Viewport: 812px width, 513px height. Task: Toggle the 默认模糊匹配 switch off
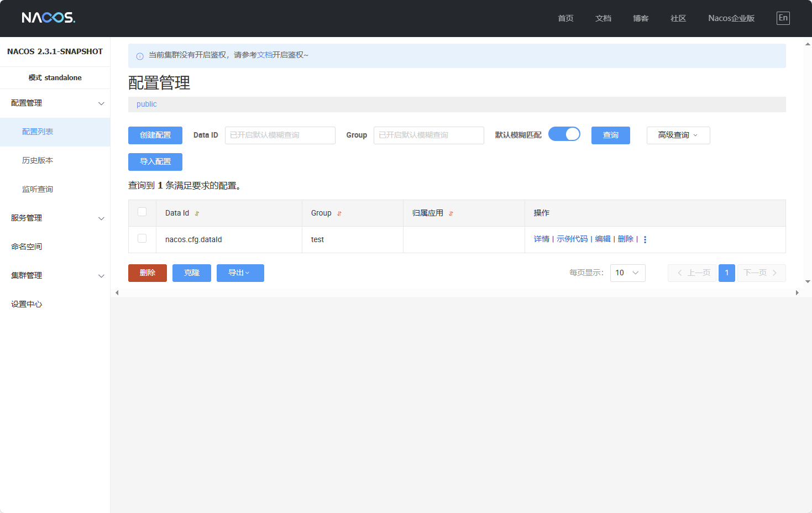(564, 134)
